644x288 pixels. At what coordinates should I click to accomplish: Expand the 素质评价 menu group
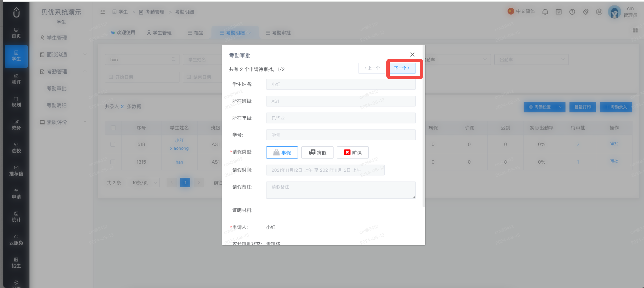tap(63, 122)
